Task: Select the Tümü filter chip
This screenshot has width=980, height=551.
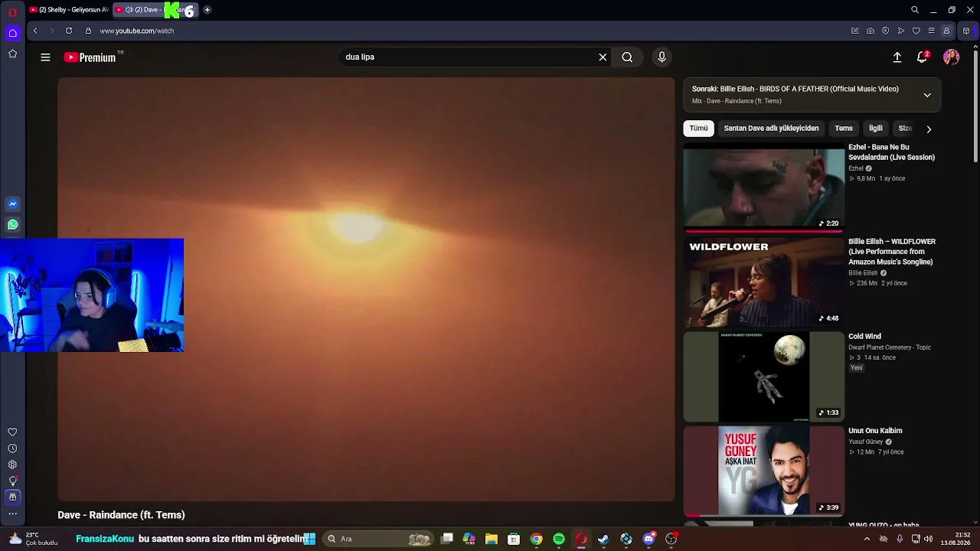Action: tap(698, 129)
